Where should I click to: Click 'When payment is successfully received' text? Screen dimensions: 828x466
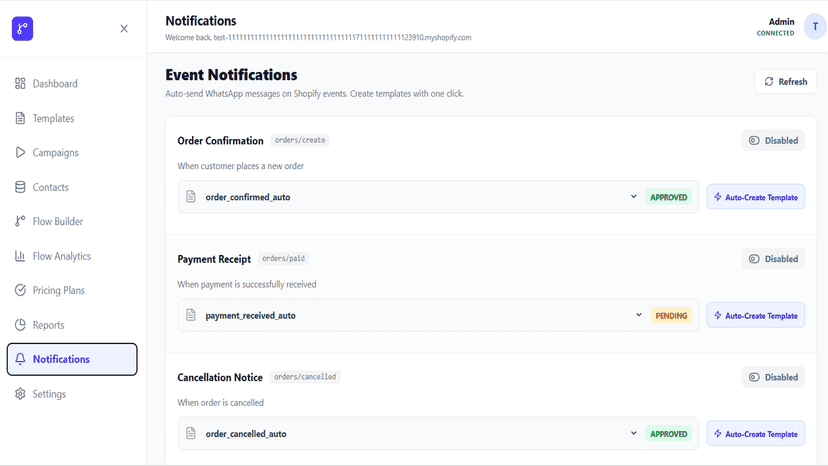[247, 284]
